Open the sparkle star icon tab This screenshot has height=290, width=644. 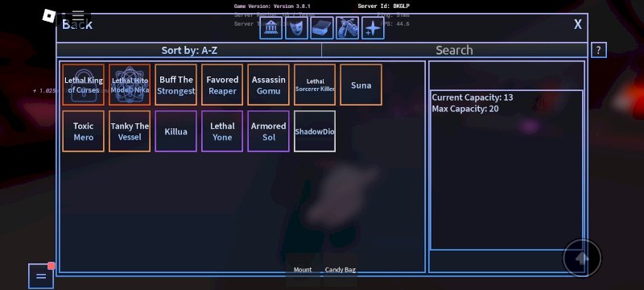[373, 28]
